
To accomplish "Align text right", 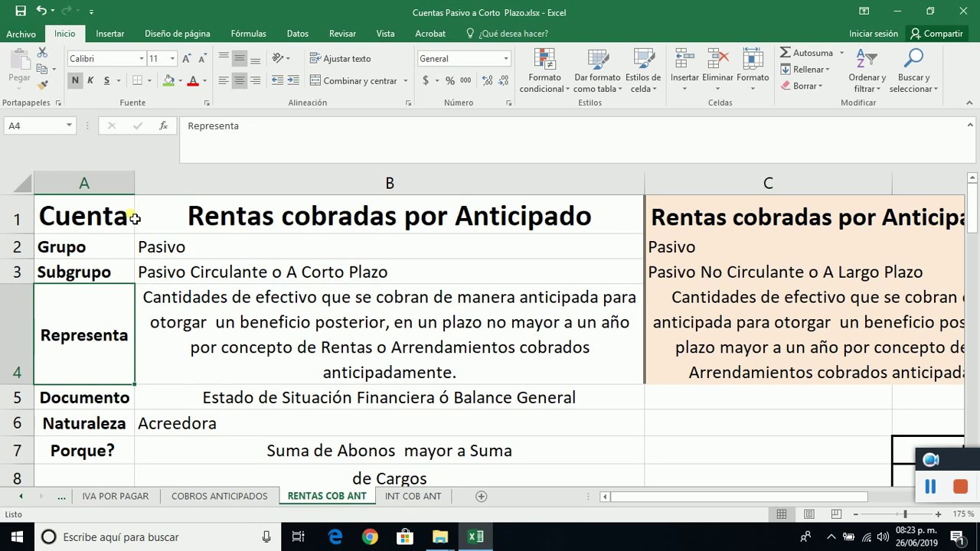I will point(255,80).
